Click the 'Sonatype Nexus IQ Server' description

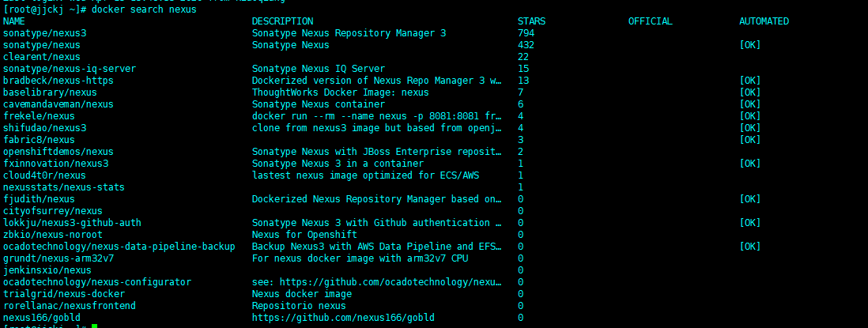[x=319, y=69]
